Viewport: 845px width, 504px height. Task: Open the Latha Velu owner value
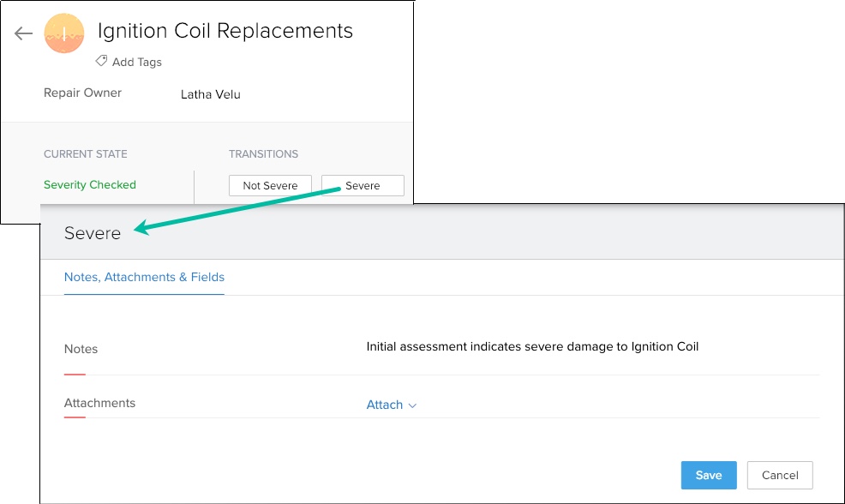point(210,94)
